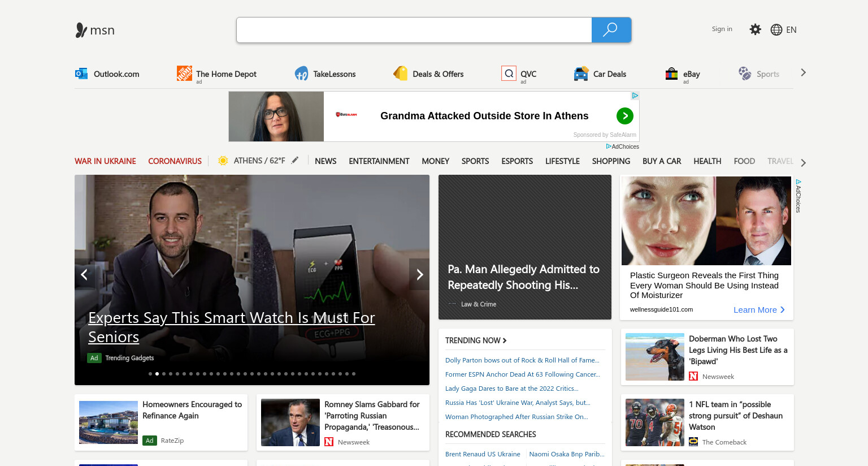Click the Learn More arrow link
Image resolution: width=868 pixels, height=466 pixels.
(x=759, y=310)
